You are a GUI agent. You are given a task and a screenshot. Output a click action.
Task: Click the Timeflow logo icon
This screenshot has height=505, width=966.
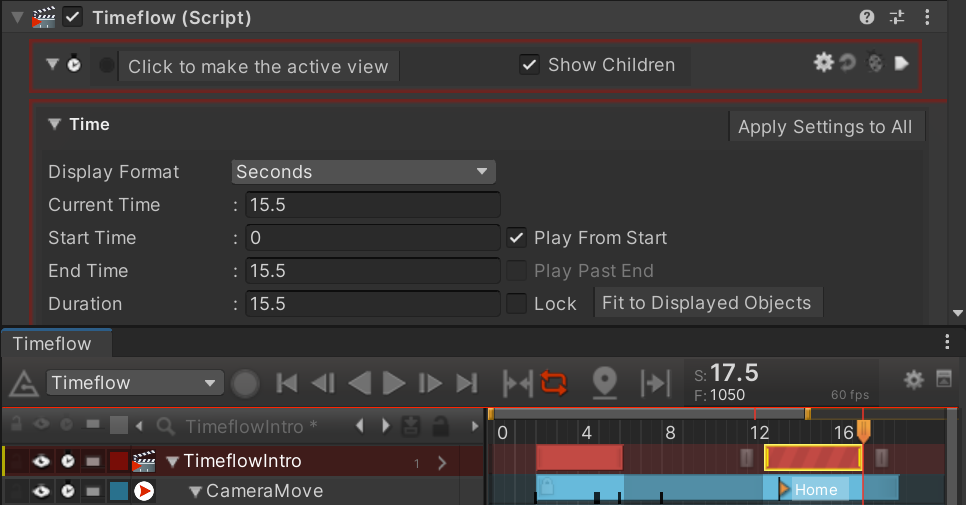pyautogui.click(x=22, y=383)
